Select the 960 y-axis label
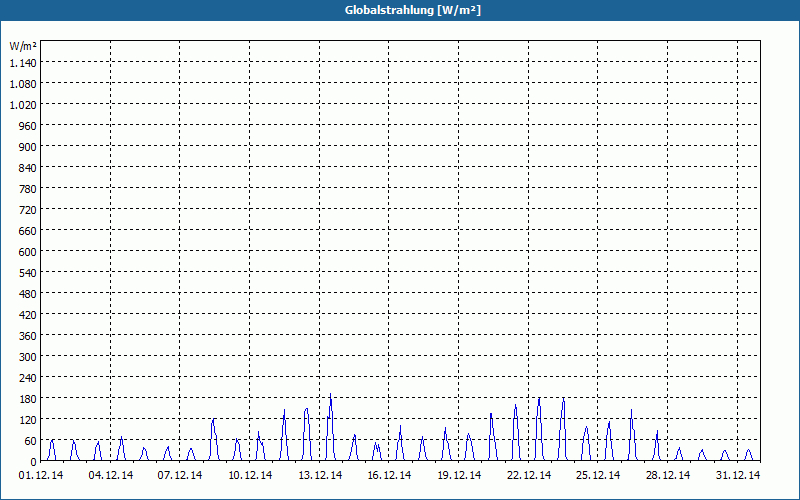The height and width of the screenshot is (500, 800). click(x=28, y=126)
